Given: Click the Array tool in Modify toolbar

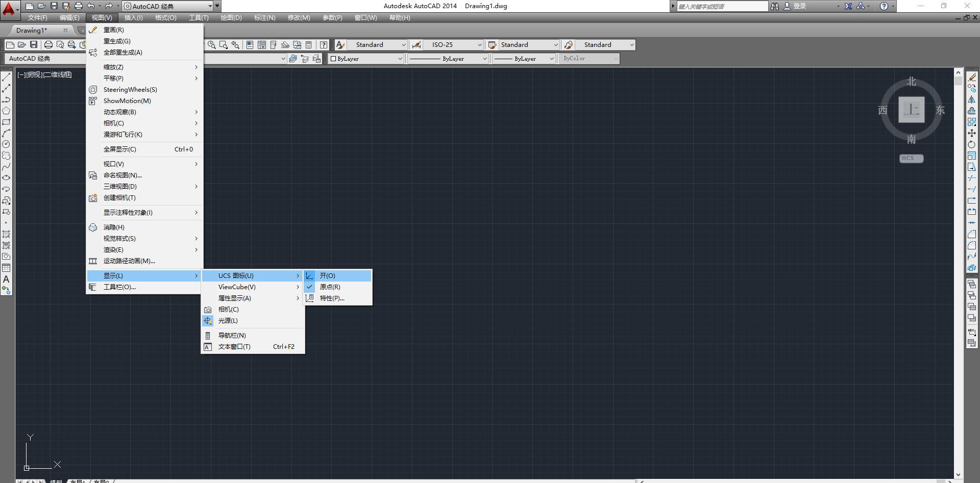Looking at the screenshot, I should [x=972, y=122].
